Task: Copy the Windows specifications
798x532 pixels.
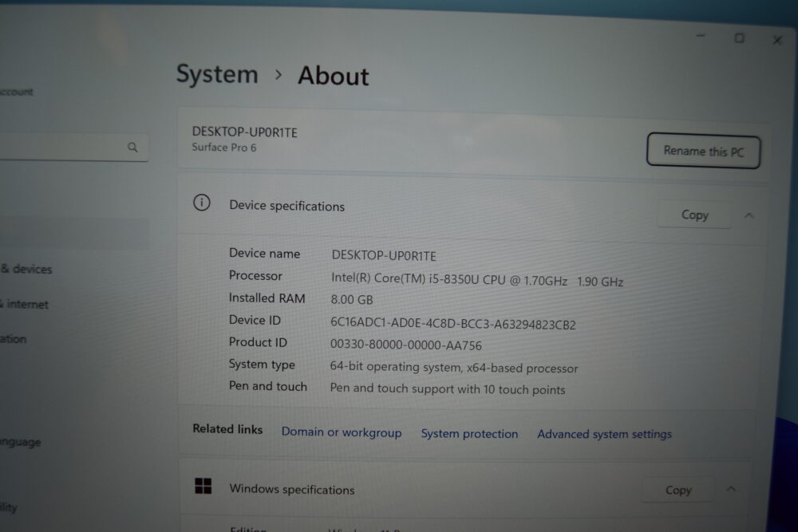Action: click(x=678, y=491)
